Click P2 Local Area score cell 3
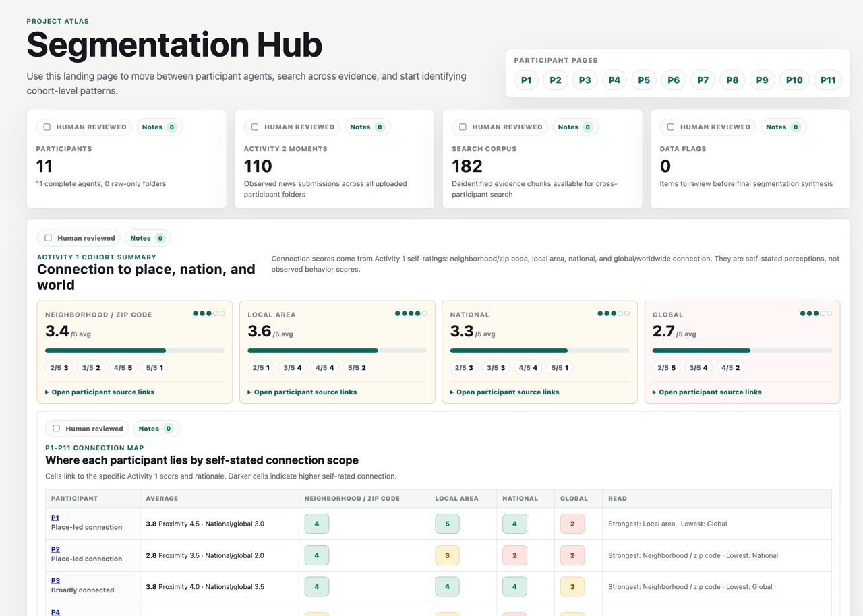Screen dimensions: 863x616 point(447,555)
